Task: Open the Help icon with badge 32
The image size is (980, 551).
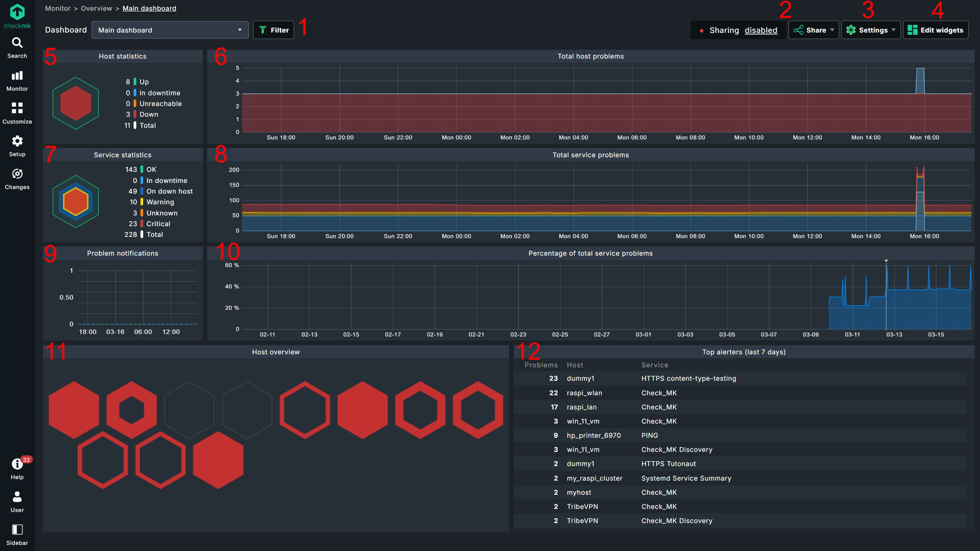Action: (17, 464)
